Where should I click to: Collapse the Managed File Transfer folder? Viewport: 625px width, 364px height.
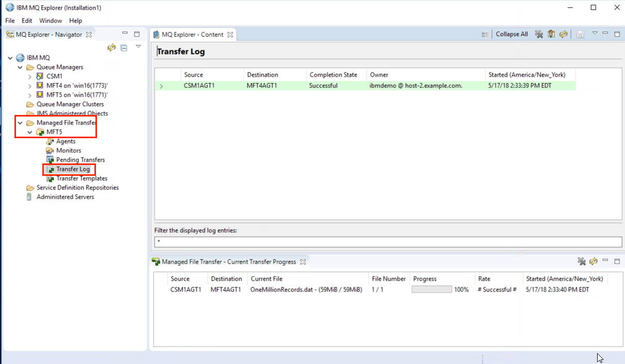pyautogui.click(x=20, y=123)
